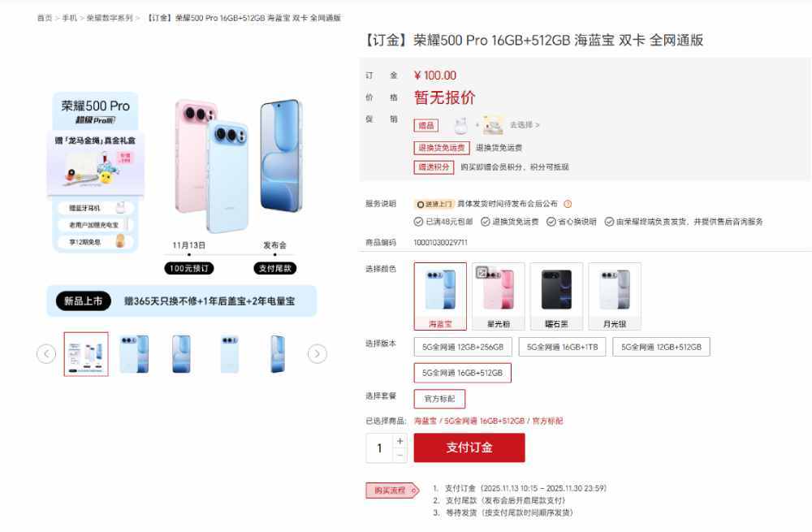Click the 支付订金 button

[x=469, y=448]
